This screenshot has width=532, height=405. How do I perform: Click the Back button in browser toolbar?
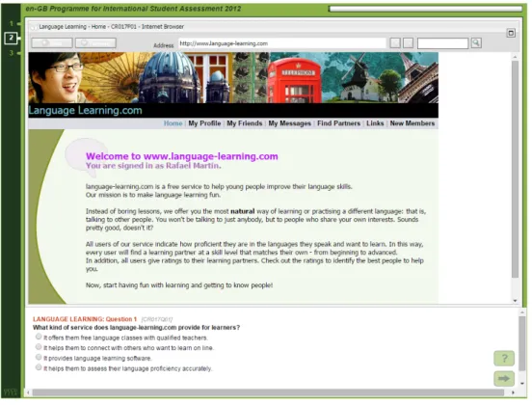pyautogui.click(x=52, y=43)
